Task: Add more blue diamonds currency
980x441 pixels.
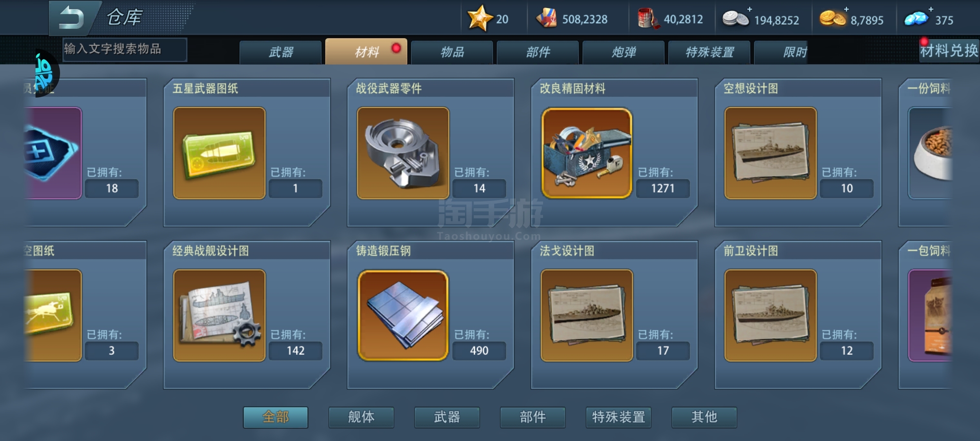Action: (931, 9)
